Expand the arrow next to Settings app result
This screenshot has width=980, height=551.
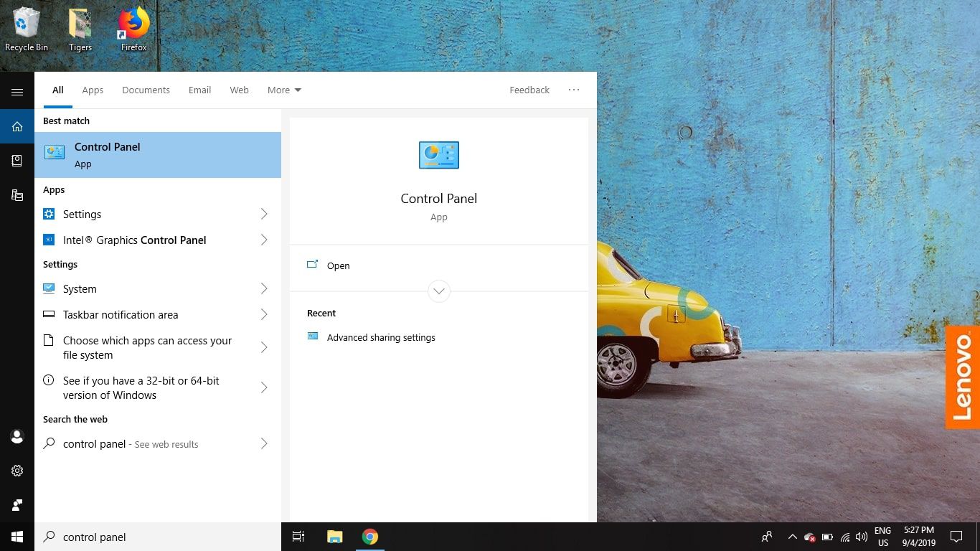point(264,215)
